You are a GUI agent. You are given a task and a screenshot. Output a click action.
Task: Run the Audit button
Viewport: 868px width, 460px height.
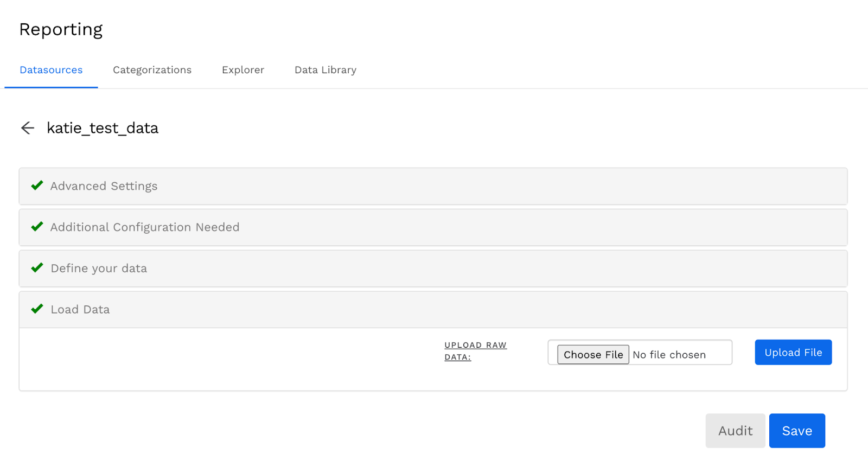pos(735,431)
